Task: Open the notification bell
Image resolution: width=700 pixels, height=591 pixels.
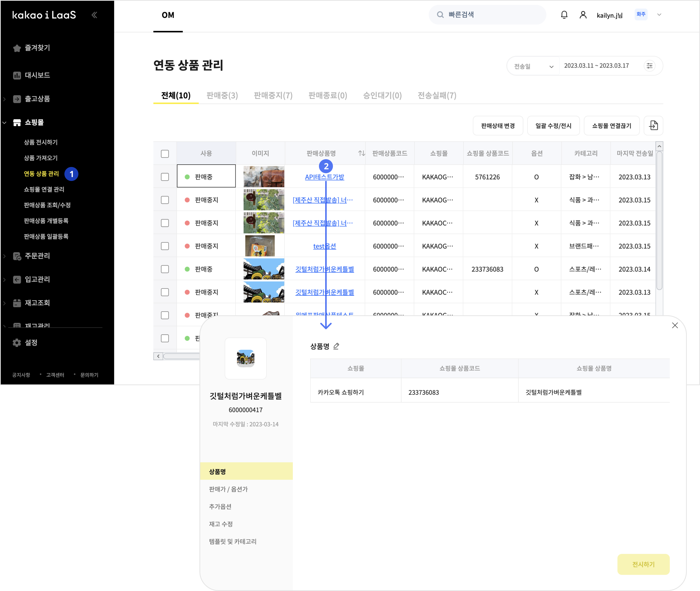Action: pos(564,15)
